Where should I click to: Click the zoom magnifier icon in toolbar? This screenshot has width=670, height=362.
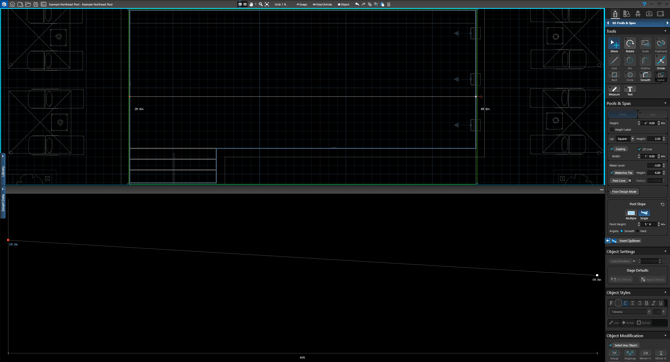(x=261, y=4)
